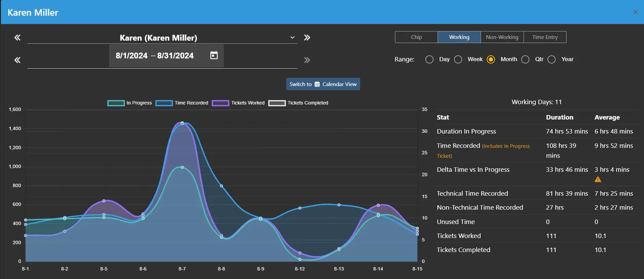Hide the Time Recorded series via legend
The height and width of the screenshot is (279, 644).
point(164,103)
